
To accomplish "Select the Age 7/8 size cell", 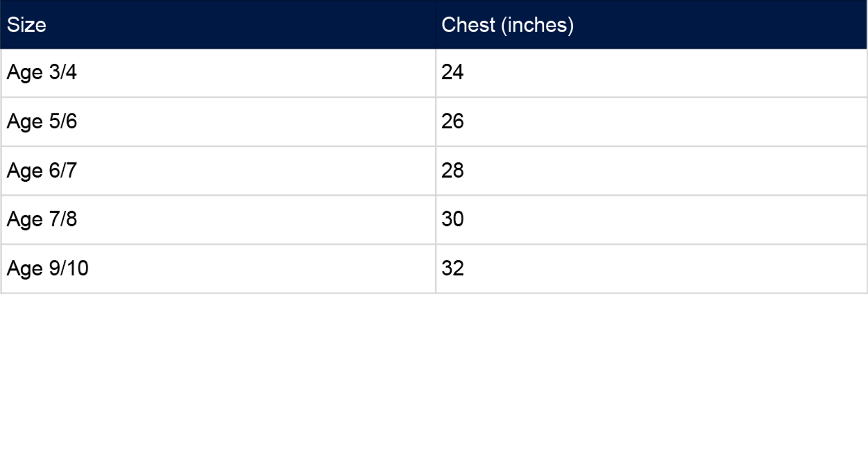I will [218, 220].
